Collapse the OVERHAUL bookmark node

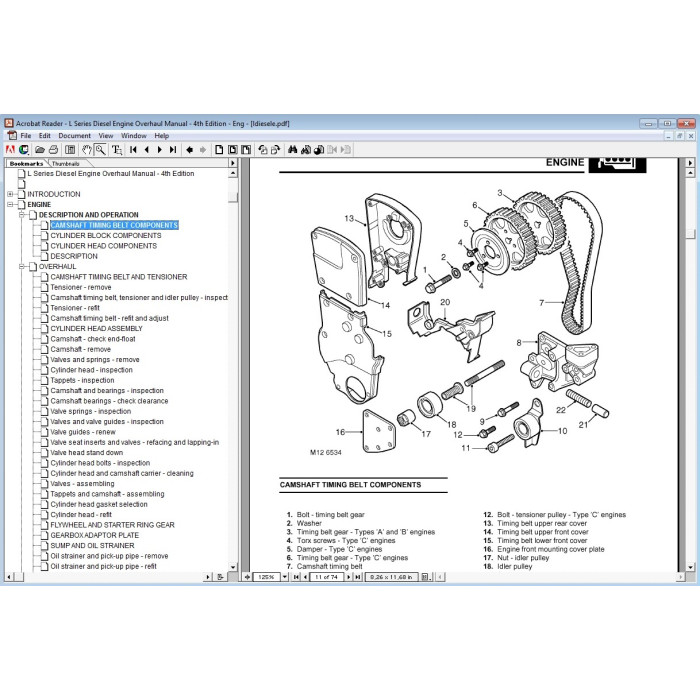[22, 267]
